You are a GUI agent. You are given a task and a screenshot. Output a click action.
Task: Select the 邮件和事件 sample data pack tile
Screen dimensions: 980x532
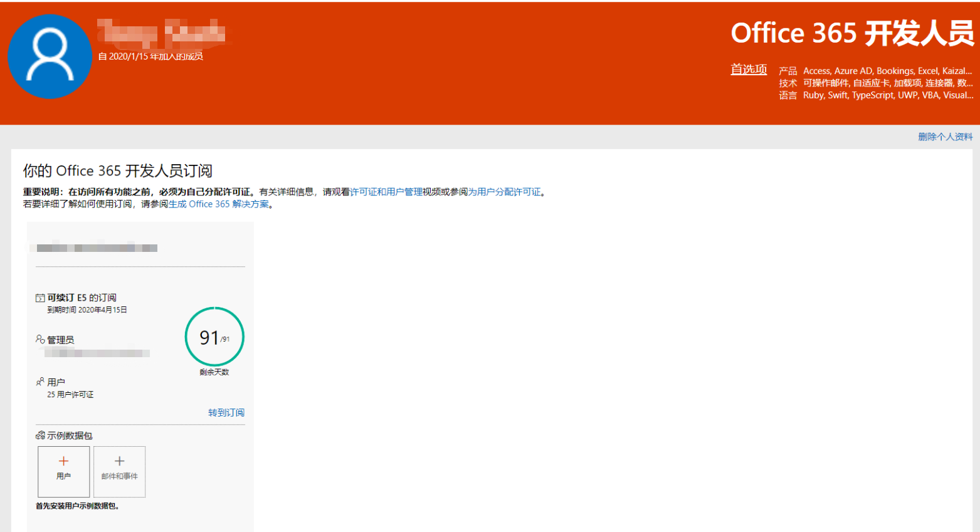pyautogui.click(x=119, y=471)
